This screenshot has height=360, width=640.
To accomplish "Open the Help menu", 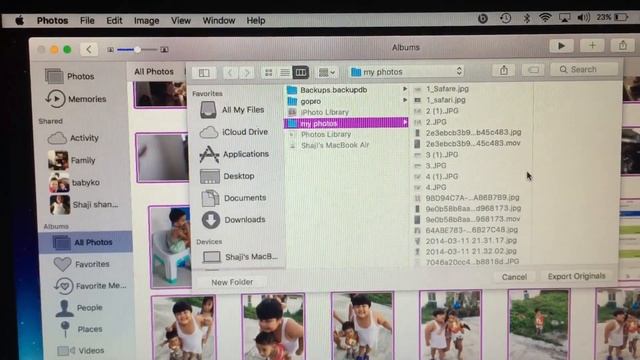I will pos(256,20).
